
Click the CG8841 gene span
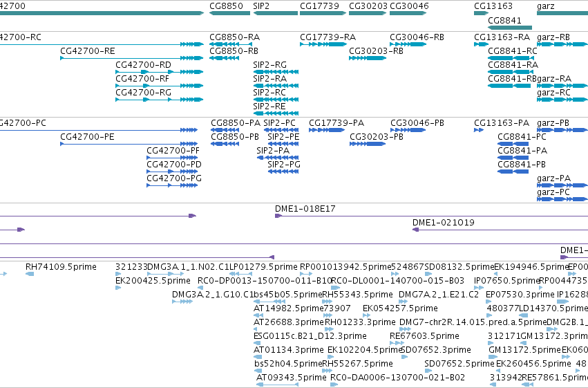tap(510, 28)
